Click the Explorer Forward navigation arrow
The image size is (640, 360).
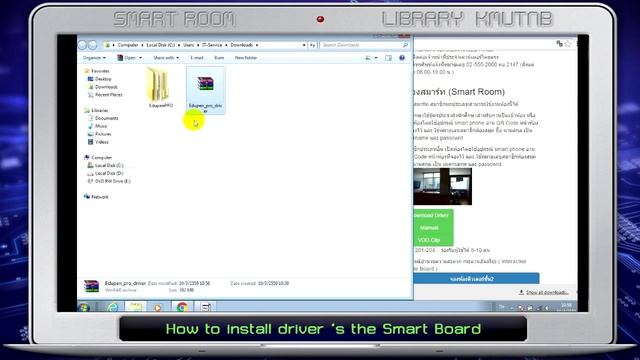point(93,45)
